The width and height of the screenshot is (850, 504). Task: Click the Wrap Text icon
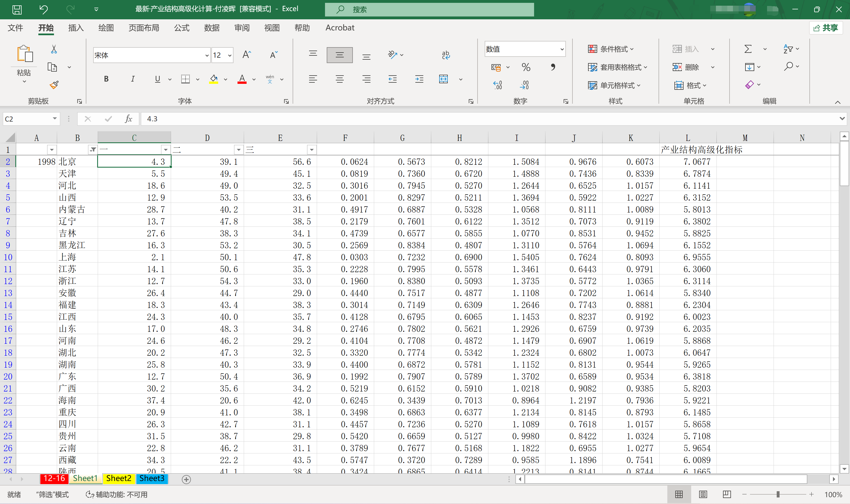(445, 55)
